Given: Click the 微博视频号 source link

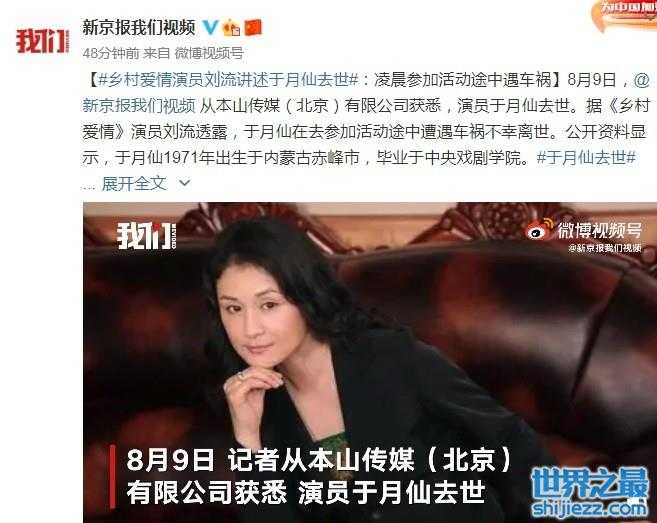Looking at the screenshot, I should pos(209,53).
